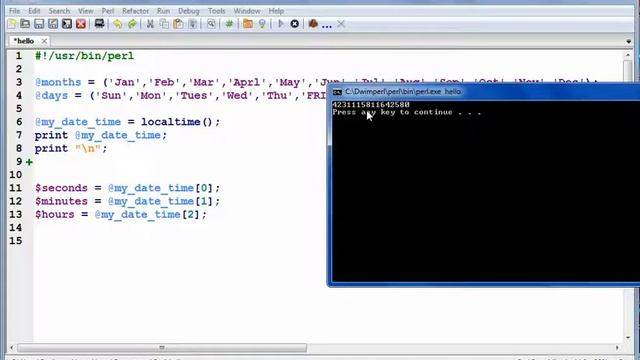The height and width of the screenshot is (360, 640).
Task: Click the perl.exe console title bar
Action: 484,92
